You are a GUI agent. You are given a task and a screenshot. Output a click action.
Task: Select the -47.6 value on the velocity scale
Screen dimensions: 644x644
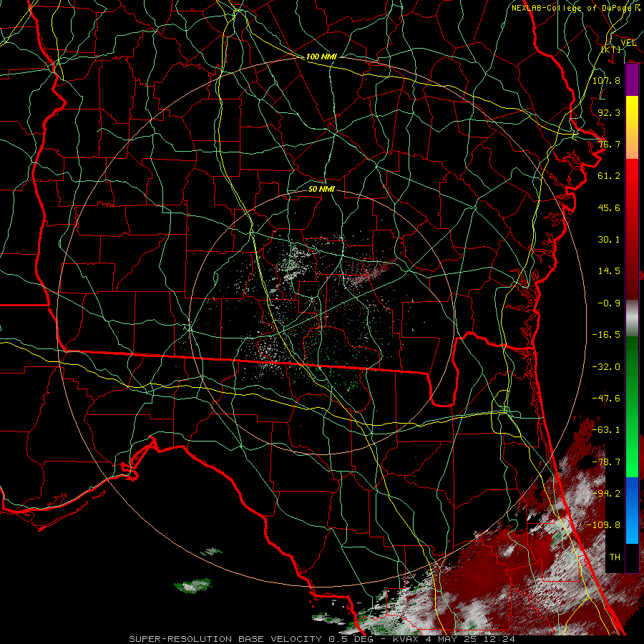pyautogui.click(x=606, y=399)
